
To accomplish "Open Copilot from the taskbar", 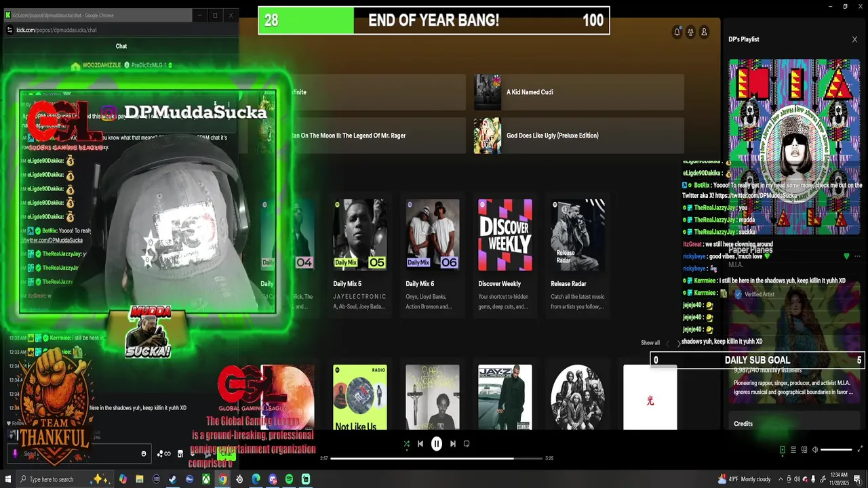I will (x=123, y=479).
